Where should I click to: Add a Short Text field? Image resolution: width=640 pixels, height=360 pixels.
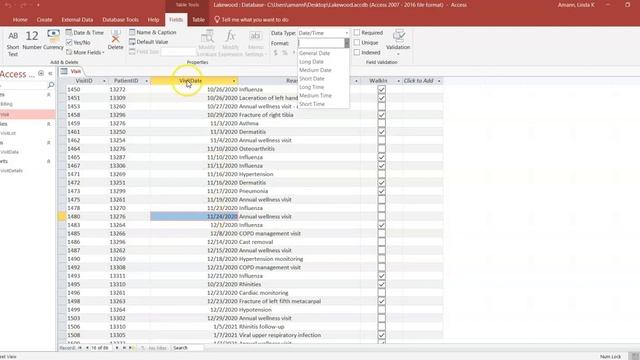[13, 43]
